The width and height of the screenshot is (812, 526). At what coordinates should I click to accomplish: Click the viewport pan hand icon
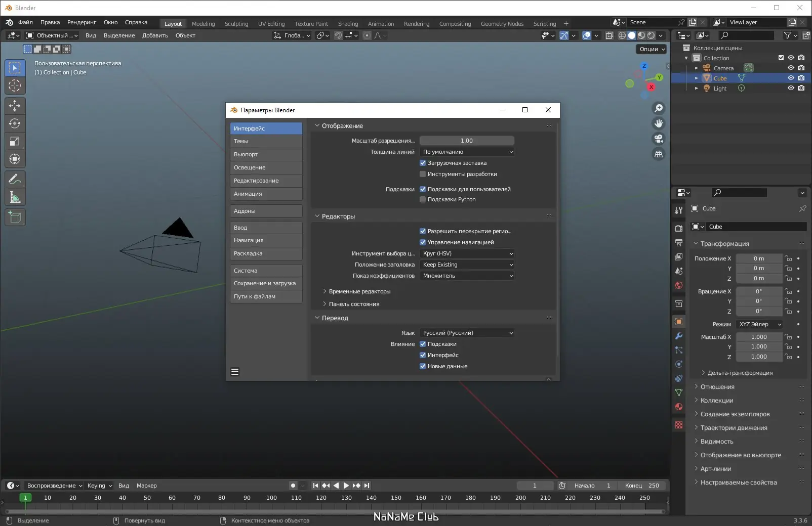pyautogui.click(x=659, y=123)
